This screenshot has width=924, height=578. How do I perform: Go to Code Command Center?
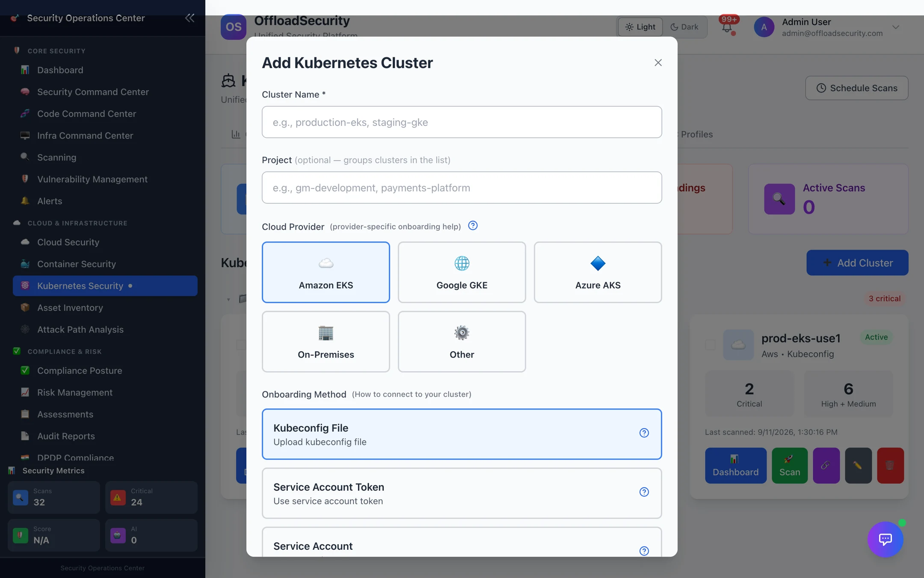coord(105,114)
